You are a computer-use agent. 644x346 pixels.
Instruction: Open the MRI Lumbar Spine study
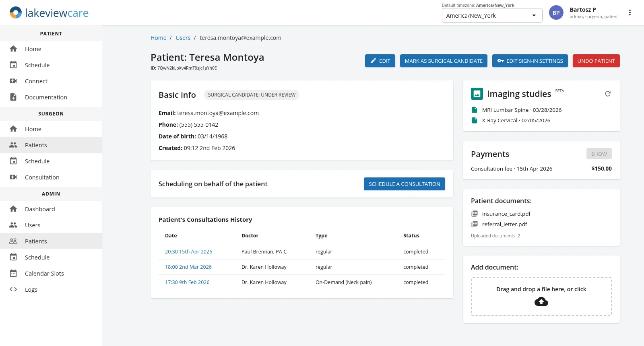(522, 110)
